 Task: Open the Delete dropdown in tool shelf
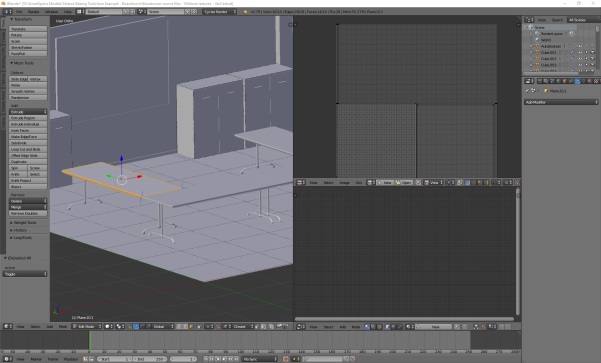pyautogui.click(x=28, y=201)
